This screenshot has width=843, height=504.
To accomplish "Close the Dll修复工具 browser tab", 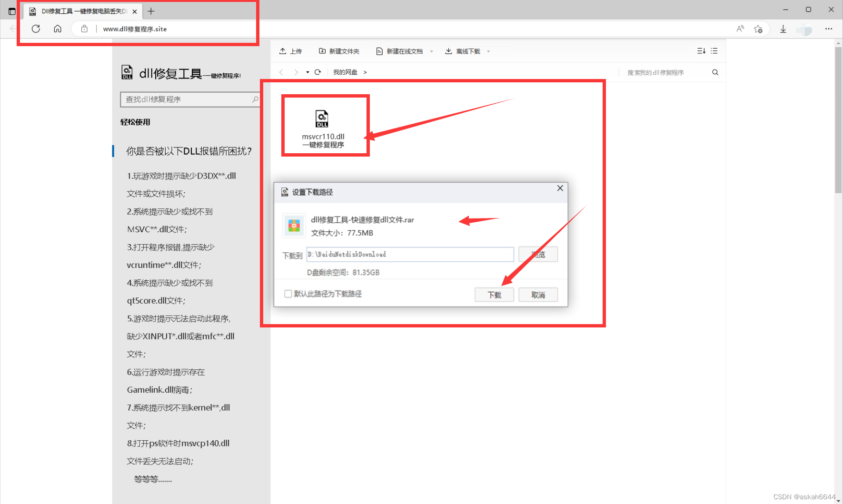I will (135, 11).
